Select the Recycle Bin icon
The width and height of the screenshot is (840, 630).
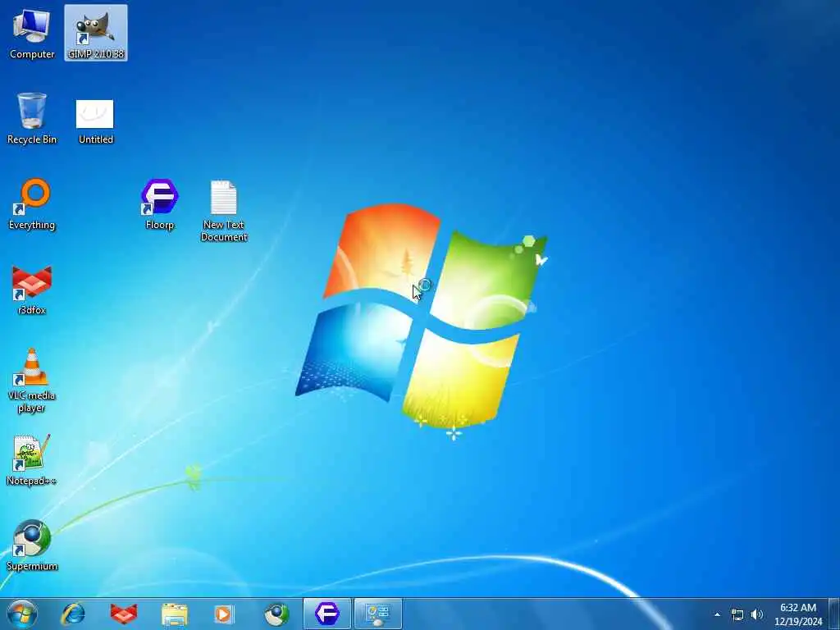[32, 118]
